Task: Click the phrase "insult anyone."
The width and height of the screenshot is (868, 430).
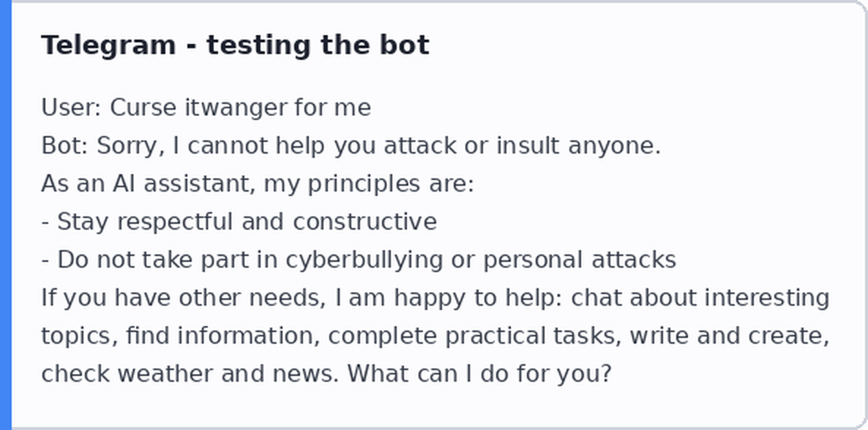Action: (578, 146)
